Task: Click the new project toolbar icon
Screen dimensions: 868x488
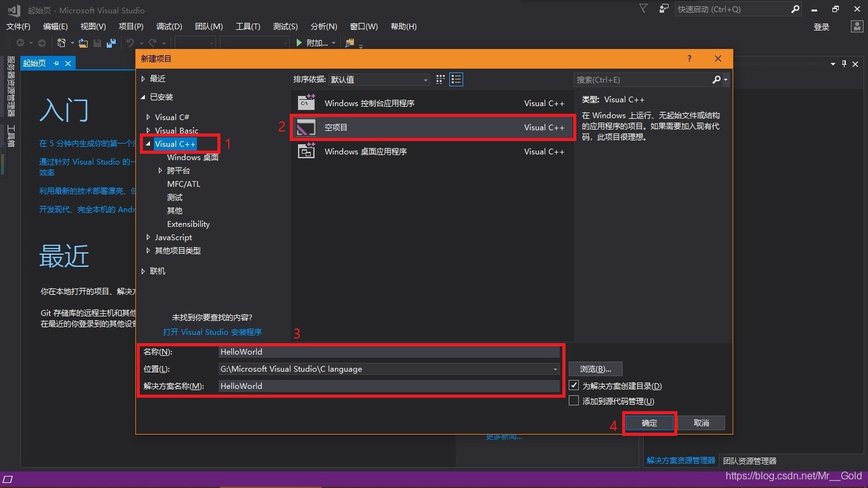Action: click(x=62, y=43)
